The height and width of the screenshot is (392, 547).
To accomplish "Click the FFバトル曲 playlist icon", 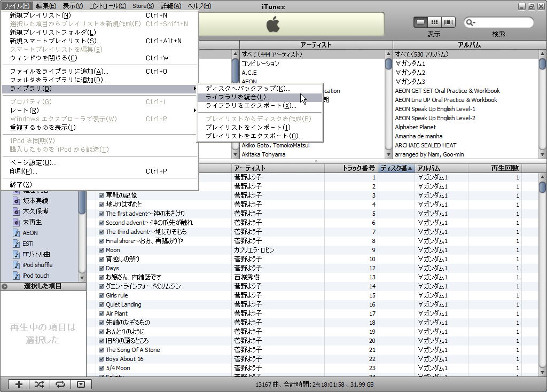I will 17,254.
